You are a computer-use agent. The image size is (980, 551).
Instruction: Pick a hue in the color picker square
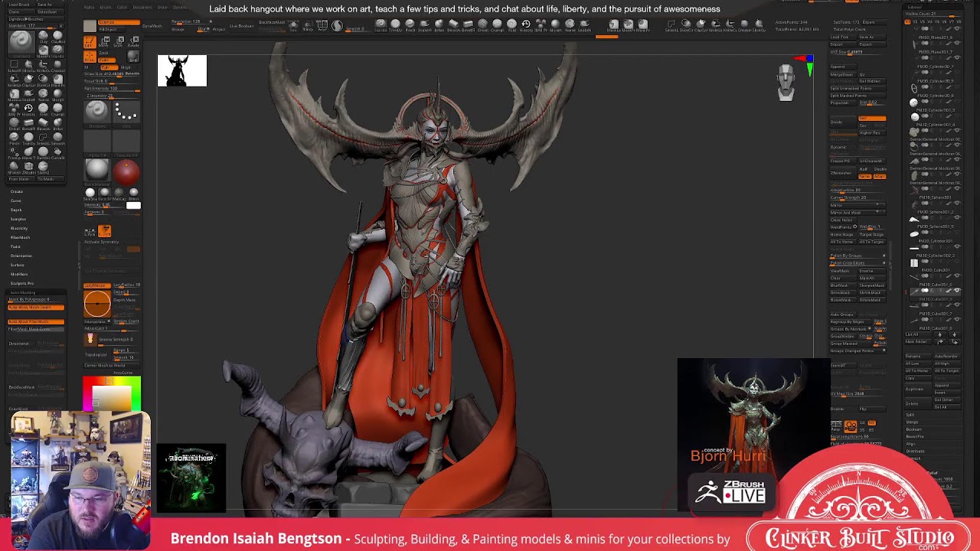[x=112, y=395]
